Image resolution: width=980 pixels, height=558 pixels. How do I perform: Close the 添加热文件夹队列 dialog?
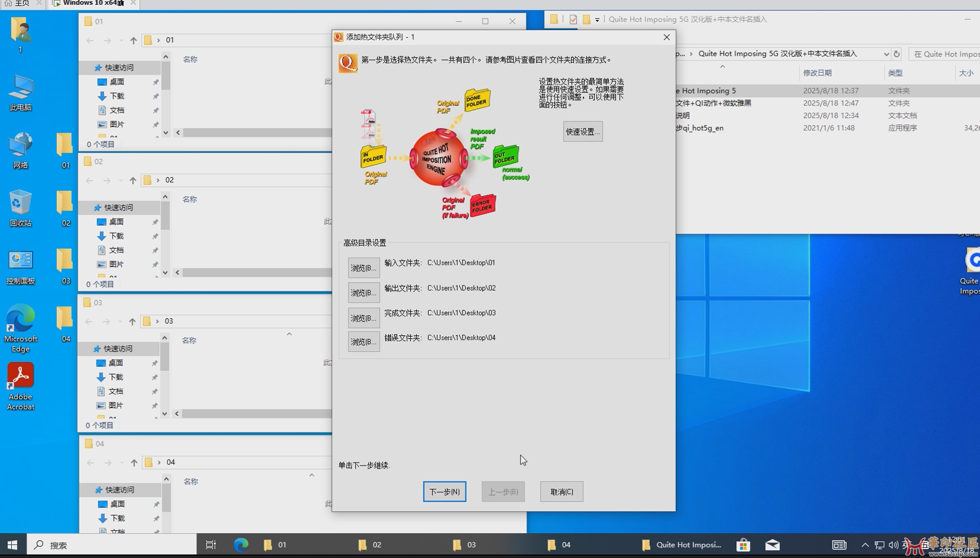666,37
